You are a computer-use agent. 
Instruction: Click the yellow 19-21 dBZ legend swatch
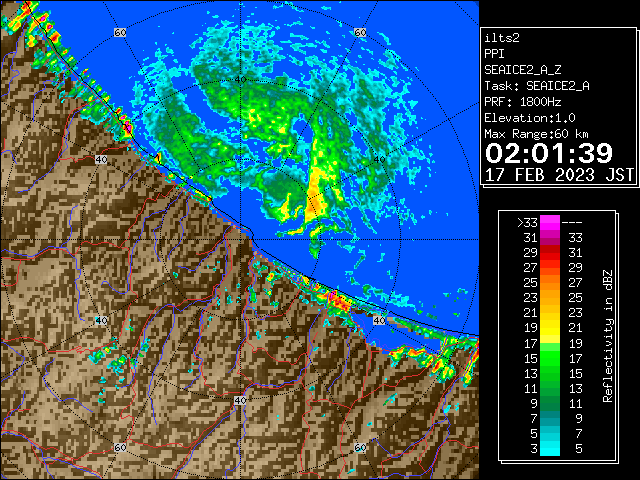pyautogui.click(x=550, y=328)
